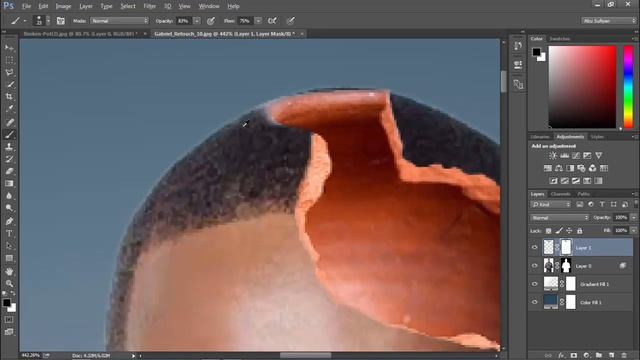Open layer Fill dropdown arrow
Image resolution: width=640 pixels, height=360 pixels.
pos(633,231)
